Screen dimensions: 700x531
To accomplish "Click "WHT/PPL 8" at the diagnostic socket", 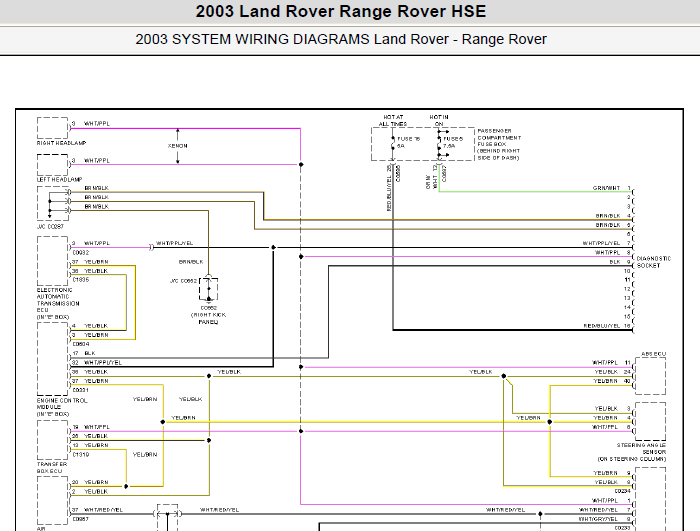I will (613, 253).
